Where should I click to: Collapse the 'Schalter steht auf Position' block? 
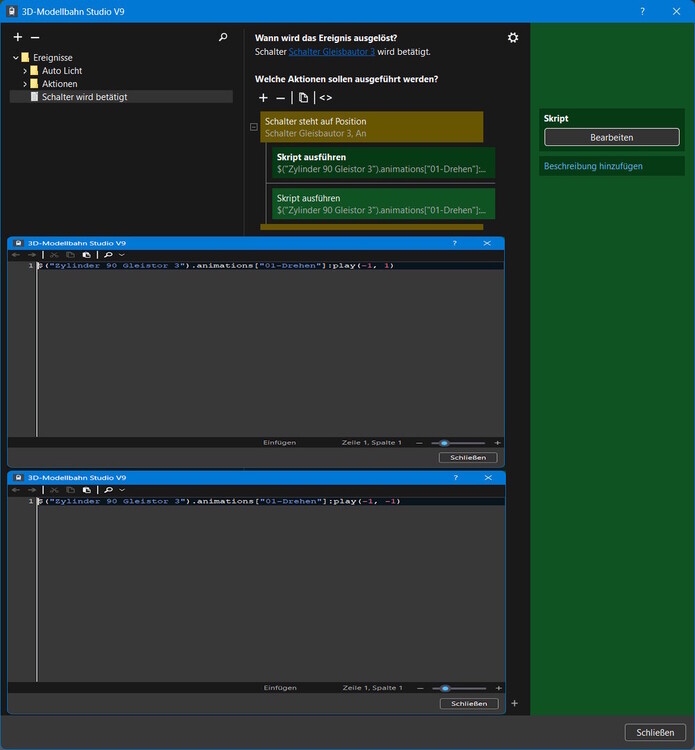pos(253,127)
